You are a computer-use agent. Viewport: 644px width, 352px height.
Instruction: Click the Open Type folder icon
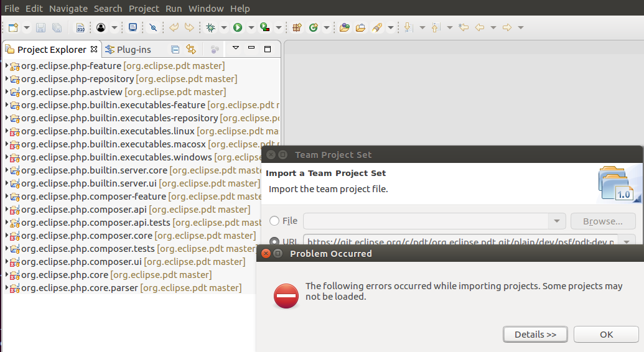pyautogui.click(x=345, y=27)
